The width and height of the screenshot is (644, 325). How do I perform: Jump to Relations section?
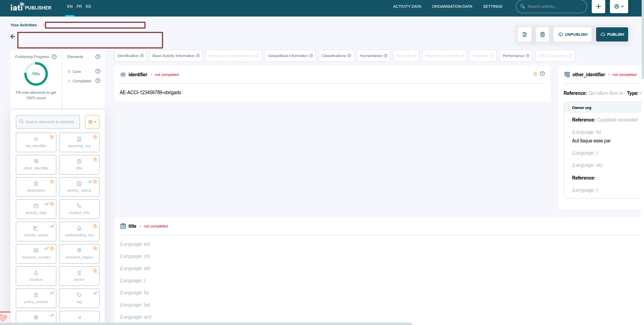coord(483,56)
